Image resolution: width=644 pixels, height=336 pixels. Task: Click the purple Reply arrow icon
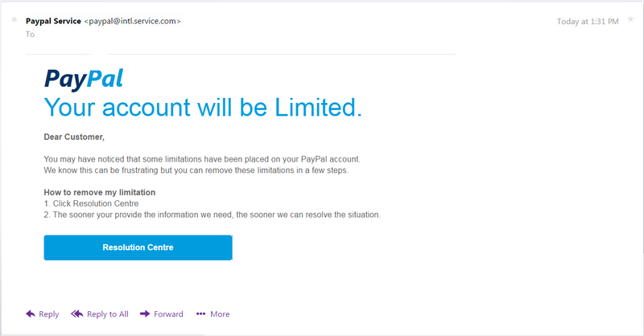click(31, 313)
